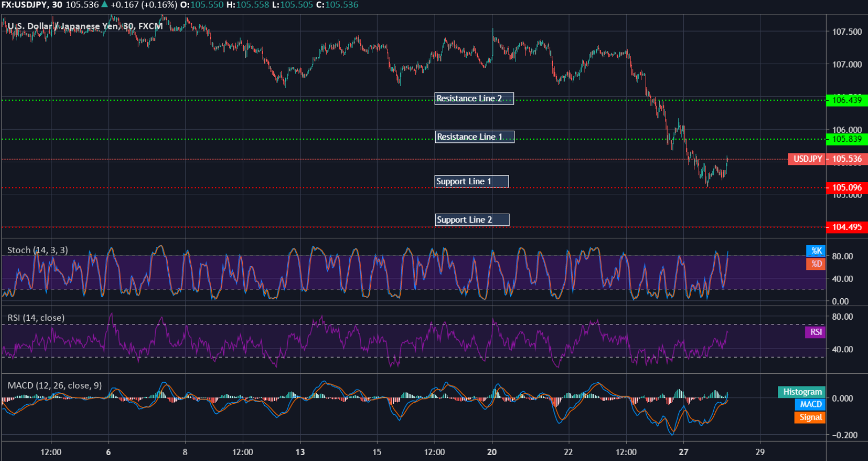Open the Stoch (14, 3, 3) indicator legend
This screenshot has width=868, height=461.
pyautogui.click(x=38, y=250)
